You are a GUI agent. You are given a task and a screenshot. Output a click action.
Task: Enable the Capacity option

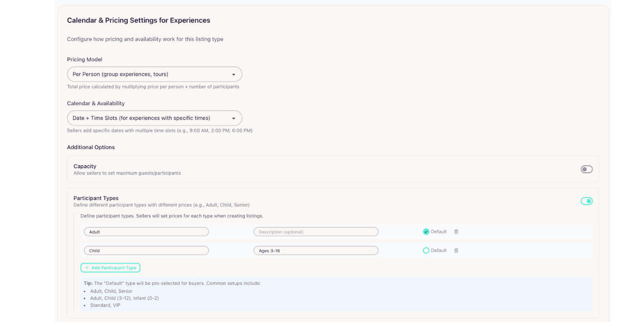586,169
